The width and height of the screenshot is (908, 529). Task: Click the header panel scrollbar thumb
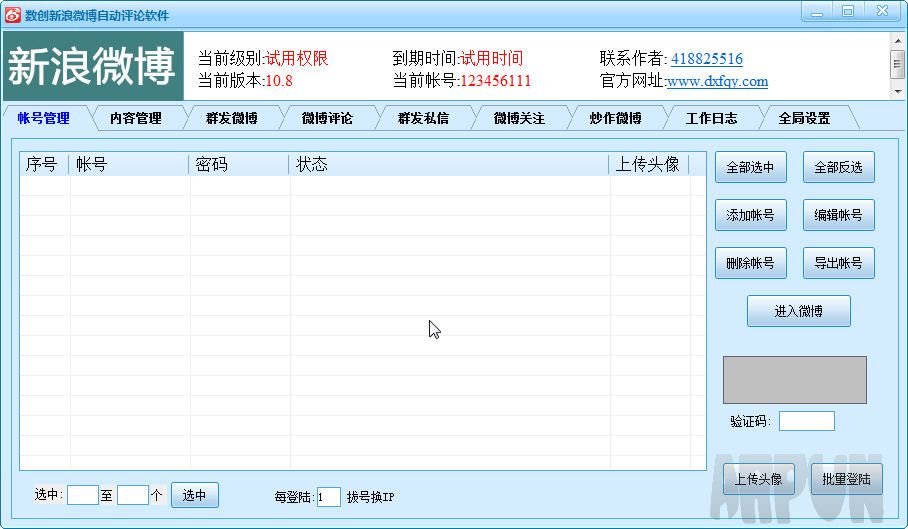click(x=898, y=64)
